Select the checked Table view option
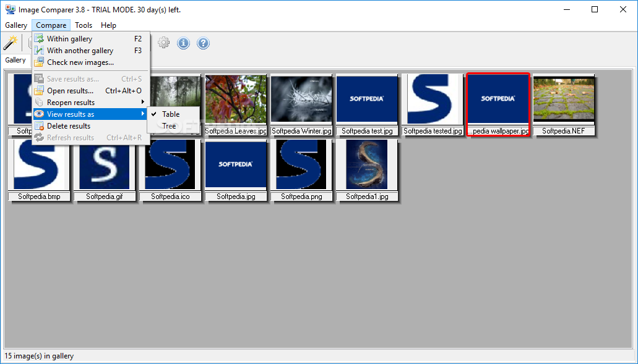The image size is (638, 364). coord(173,114)
